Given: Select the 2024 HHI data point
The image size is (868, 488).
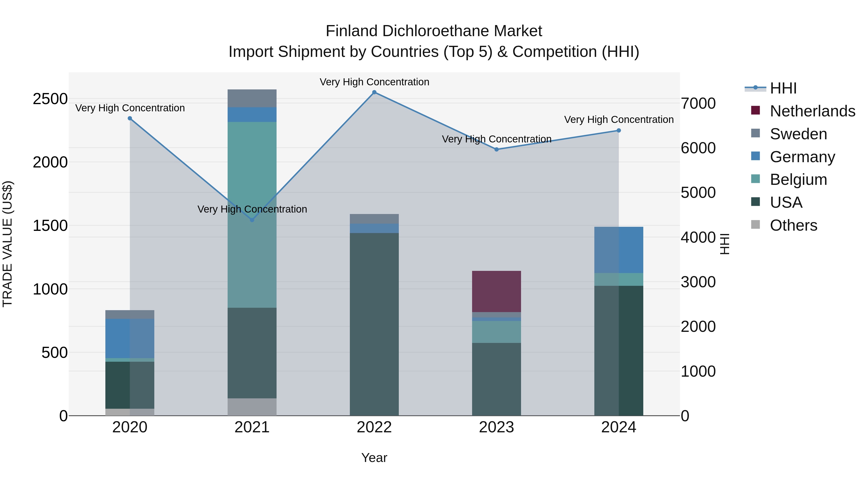Looking at the screenshot, I should point(619,130).
